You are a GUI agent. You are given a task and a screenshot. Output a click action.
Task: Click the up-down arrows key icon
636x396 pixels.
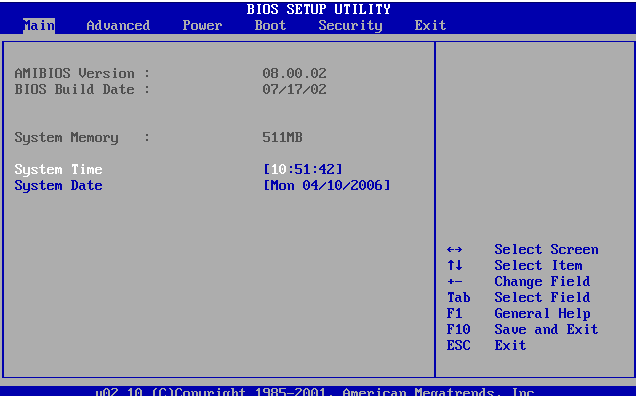[x=454, y=265]
